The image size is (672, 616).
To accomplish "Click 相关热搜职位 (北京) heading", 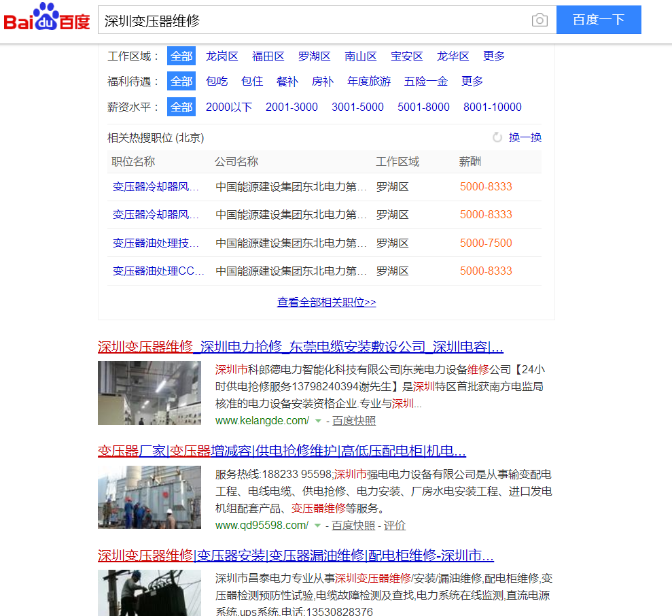I will pyautogui.click(x=156, y=138).
